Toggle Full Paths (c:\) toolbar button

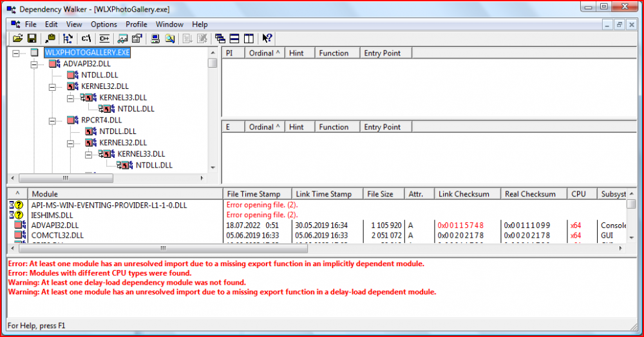[x=86, y=39]
